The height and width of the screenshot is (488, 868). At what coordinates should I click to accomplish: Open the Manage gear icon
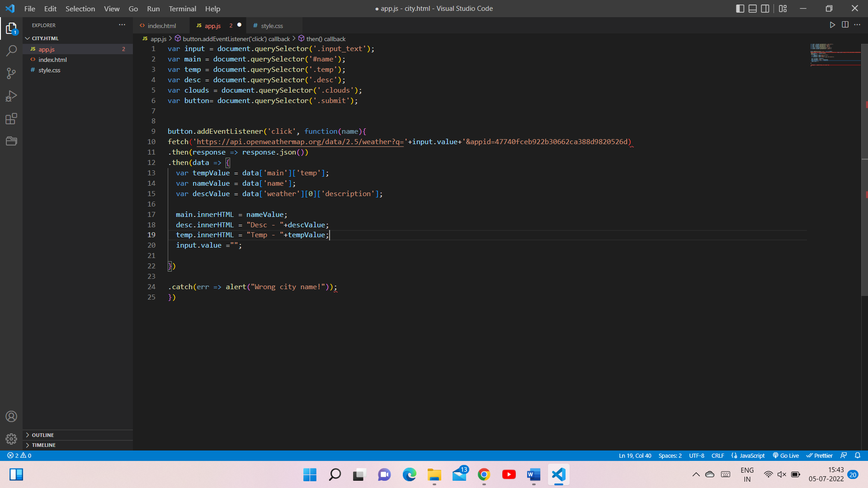[x=11, y=439]
